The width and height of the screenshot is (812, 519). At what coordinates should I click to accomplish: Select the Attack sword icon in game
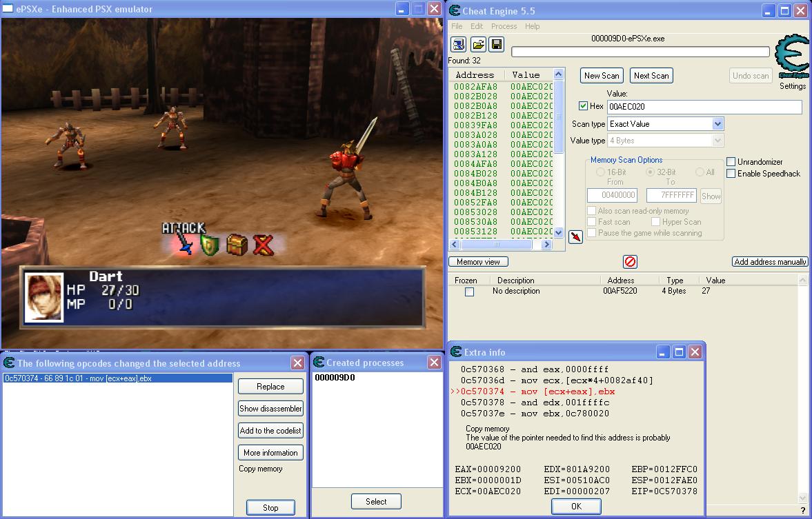(185, 243)
